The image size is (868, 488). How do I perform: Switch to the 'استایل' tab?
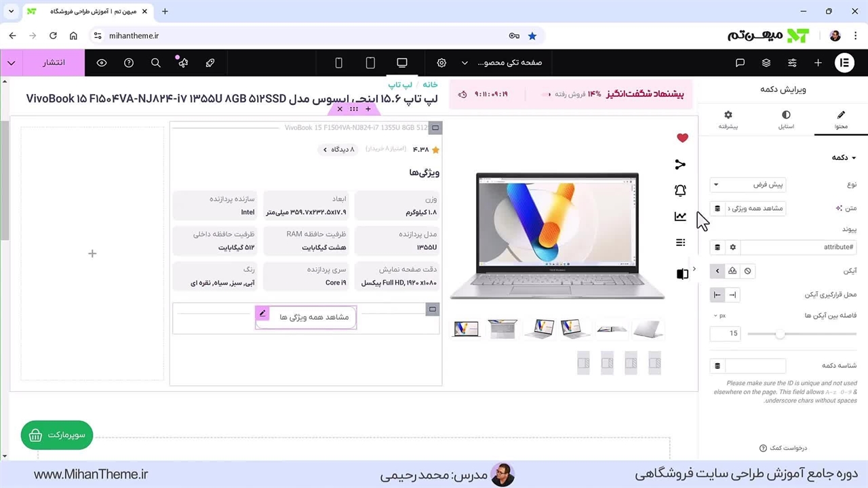click(x=785, y=120)
